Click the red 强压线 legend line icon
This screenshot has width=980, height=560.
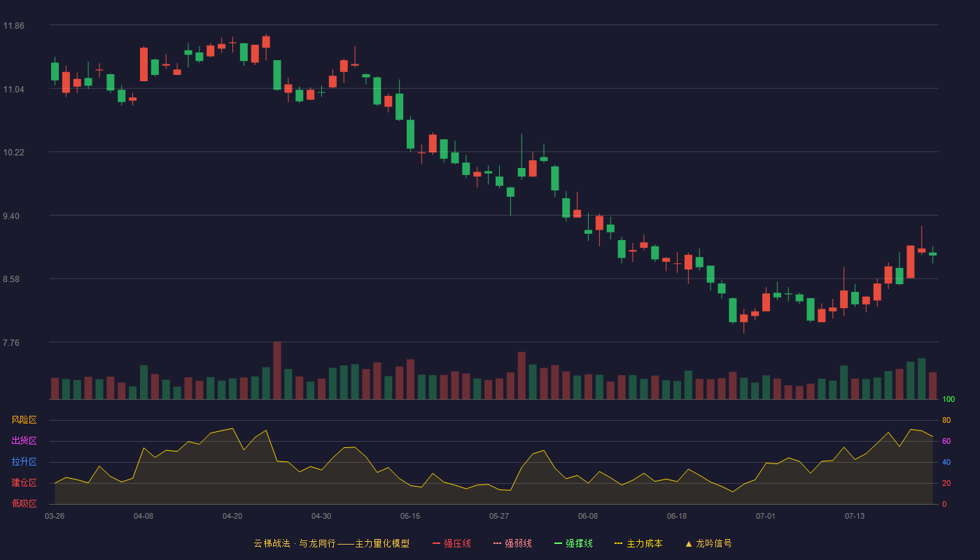(437, 543)
